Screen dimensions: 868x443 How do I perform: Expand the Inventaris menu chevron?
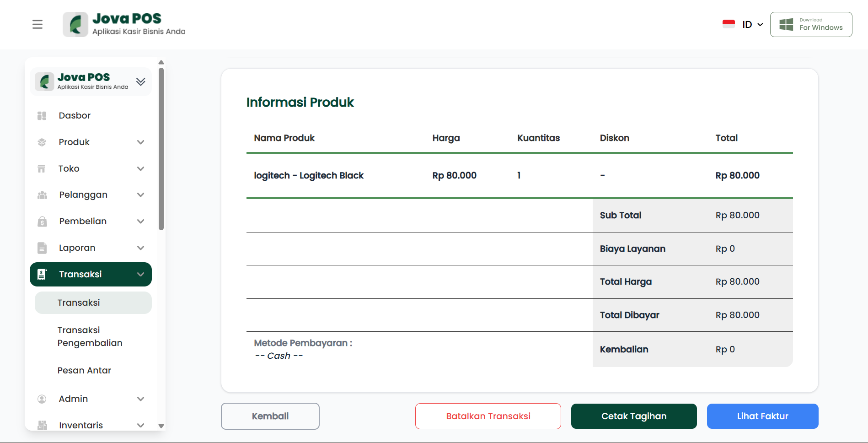(x=140, y=425)
